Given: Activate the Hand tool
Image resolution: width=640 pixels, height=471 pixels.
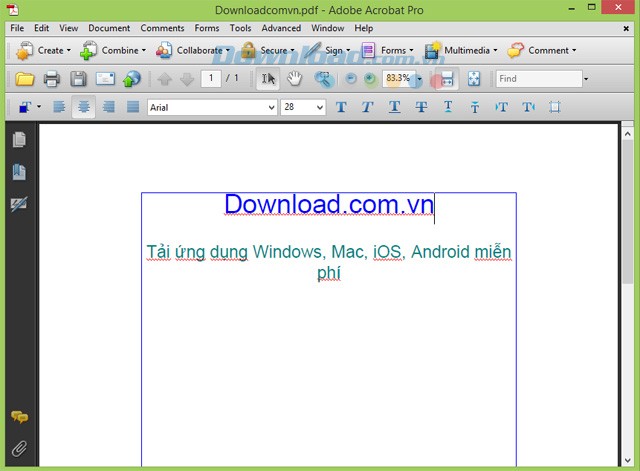Looking at the screenshot, I should pos(294,79).
